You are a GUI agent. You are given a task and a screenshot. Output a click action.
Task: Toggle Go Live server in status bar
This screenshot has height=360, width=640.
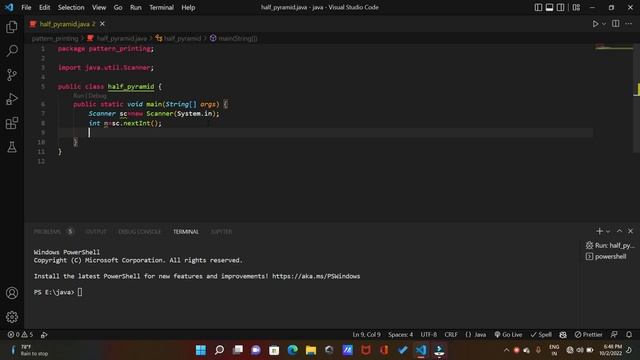(508, 335)
